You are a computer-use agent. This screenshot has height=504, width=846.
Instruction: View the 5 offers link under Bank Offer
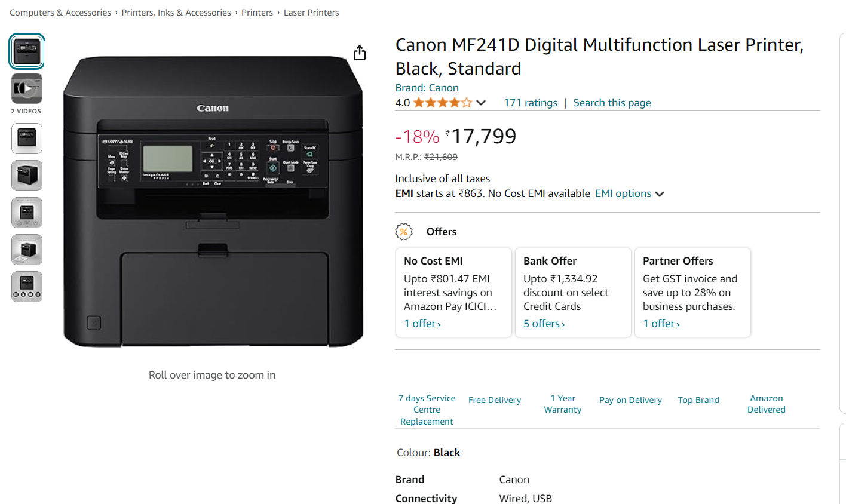point(544,324)
